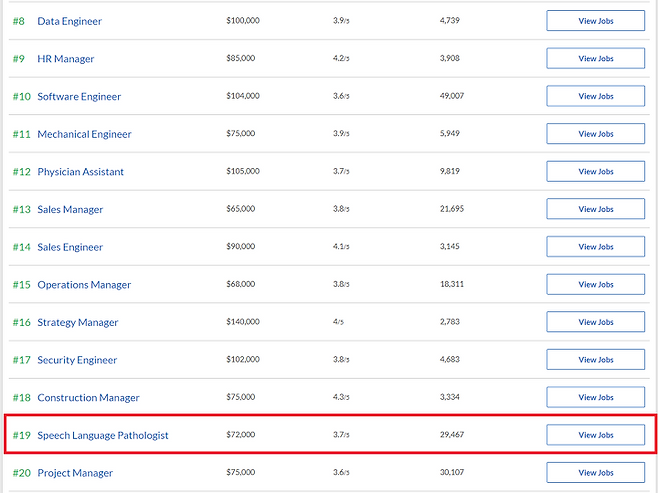This screenshot has width=658, height=493.
Task: Click View Jobs for Data Engineer
Action: 595,21
